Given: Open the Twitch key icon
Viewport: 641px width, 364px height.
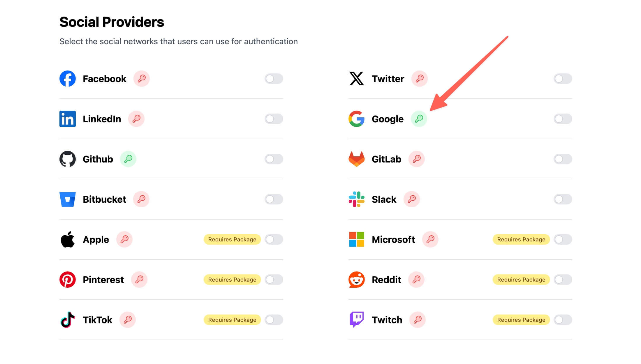Looking at the screenshot, I should [418, 320].
